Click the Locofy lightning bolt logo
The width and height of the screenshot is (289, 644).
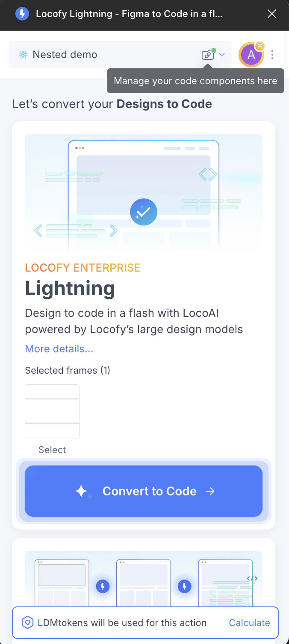click(22, 14)
